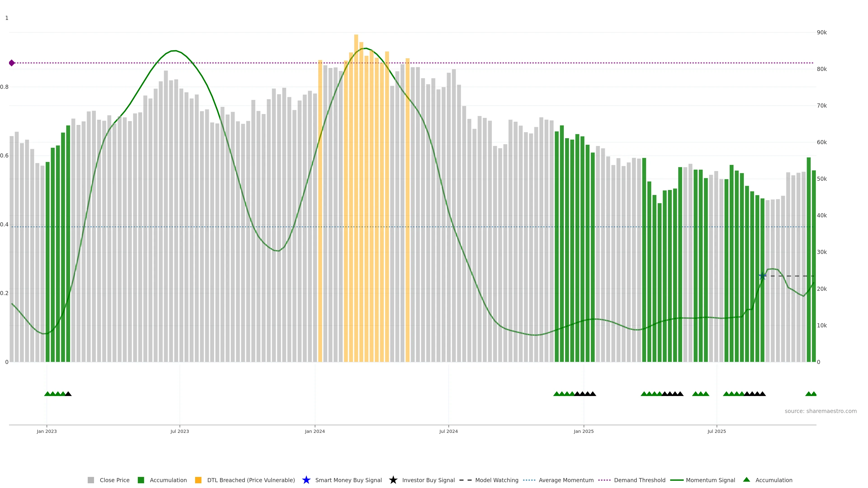The height and width of the screenshot is (488, 868).
Task: Click the 90k right axis label
Action: (821, 32)
